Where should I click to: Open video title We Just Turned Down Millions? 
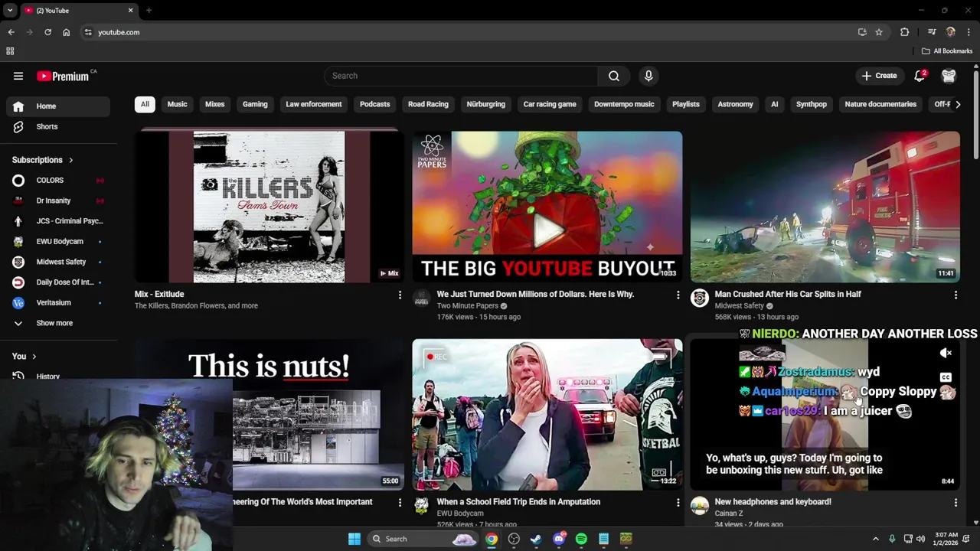click(535, 294)
